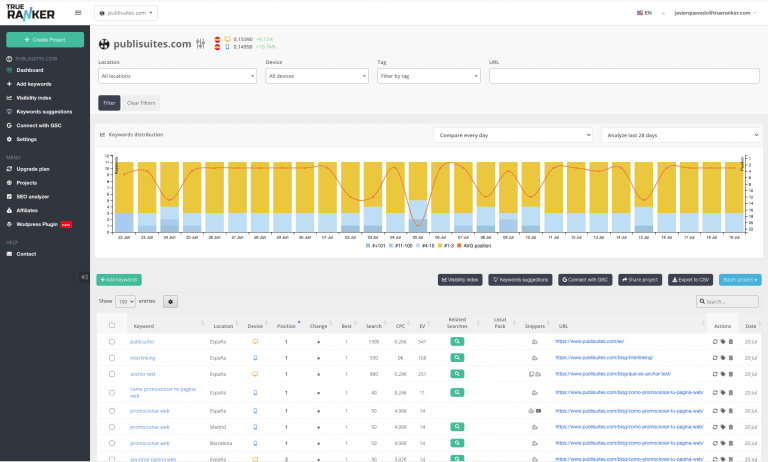Check the interlinking keyword checkbox

(112, 358)
